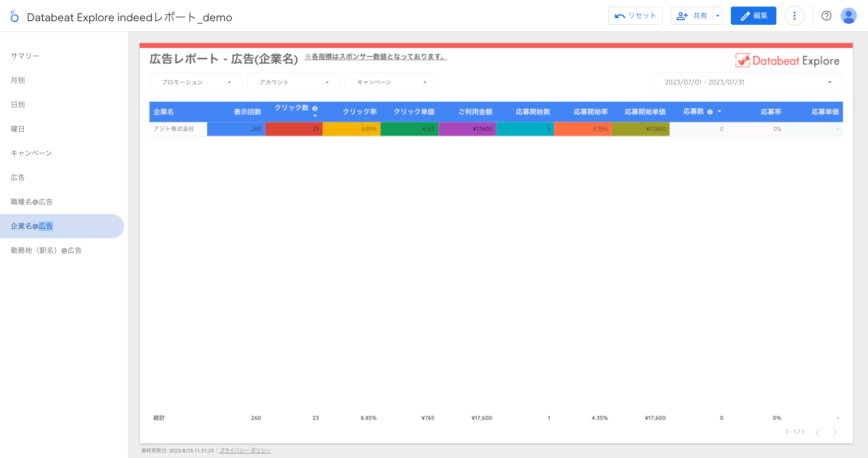Click the yellow 8.85% cell in data row

[352, 129]
